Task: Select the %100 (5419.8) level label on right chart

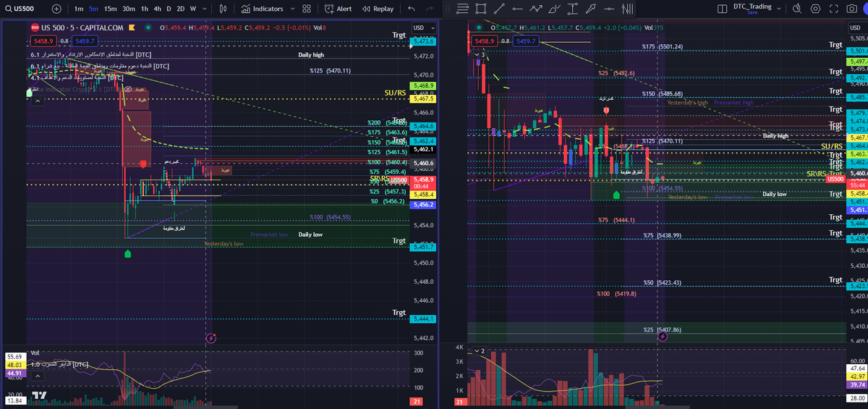Action: (616, 294)
